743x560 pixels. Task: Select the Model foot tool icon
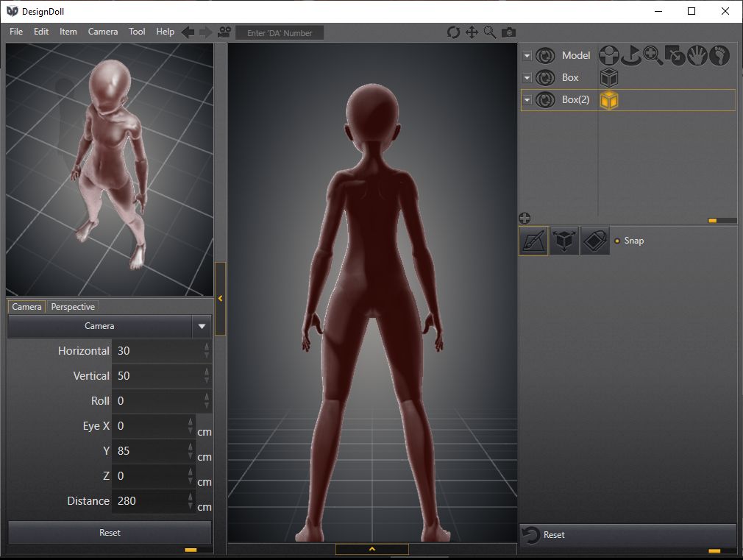click(719, 55)
